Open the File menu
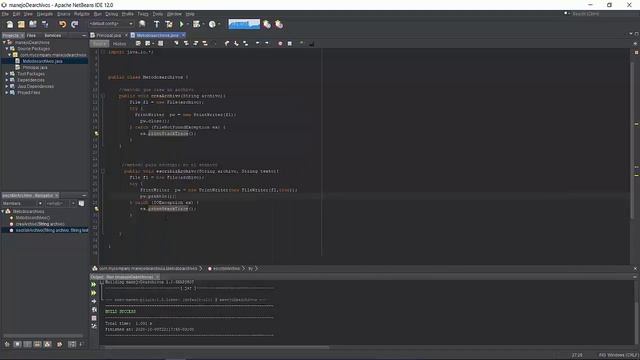 pyautogui.click(x=5, y=14)
